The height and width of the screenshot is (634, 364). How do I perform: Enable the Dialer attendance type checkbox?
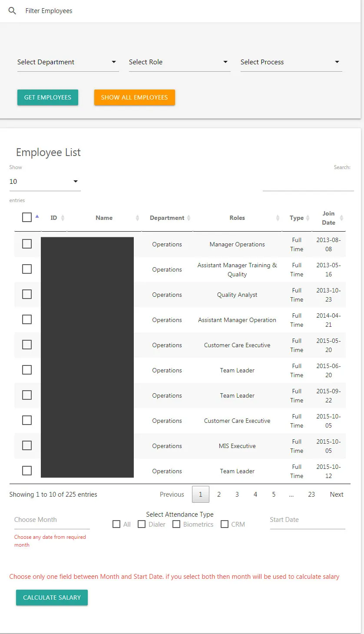(142, 524)
